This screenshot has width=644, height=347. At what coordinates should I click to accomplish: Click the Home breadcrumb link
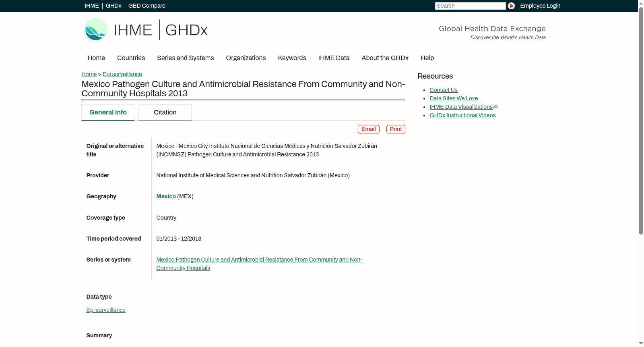[x=89, y=74]
